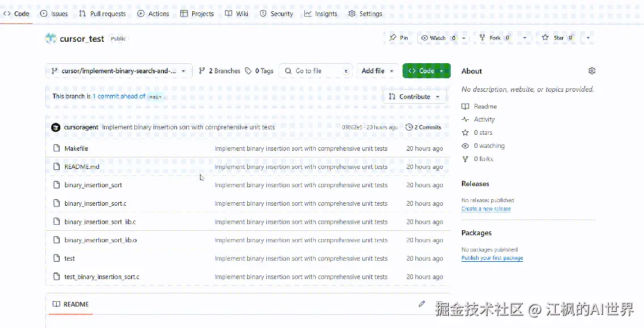Viewport: 644px width, 328px height.
Task: Open binary_insertion_sort_lib.c file
Action: (x=100, y=222)
